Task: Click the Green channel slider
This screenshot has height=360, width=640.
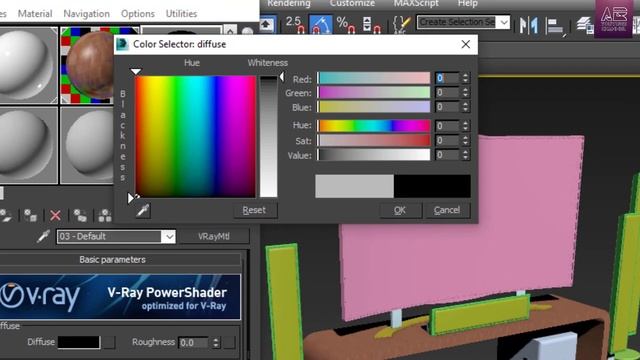Action: [373, 92]
